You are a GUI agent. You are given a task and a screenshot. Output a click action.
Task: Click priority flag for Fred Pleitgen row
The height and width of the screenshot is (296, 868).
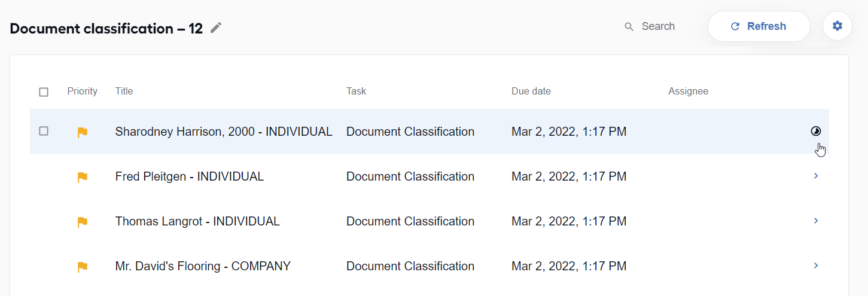click(83, 177)
